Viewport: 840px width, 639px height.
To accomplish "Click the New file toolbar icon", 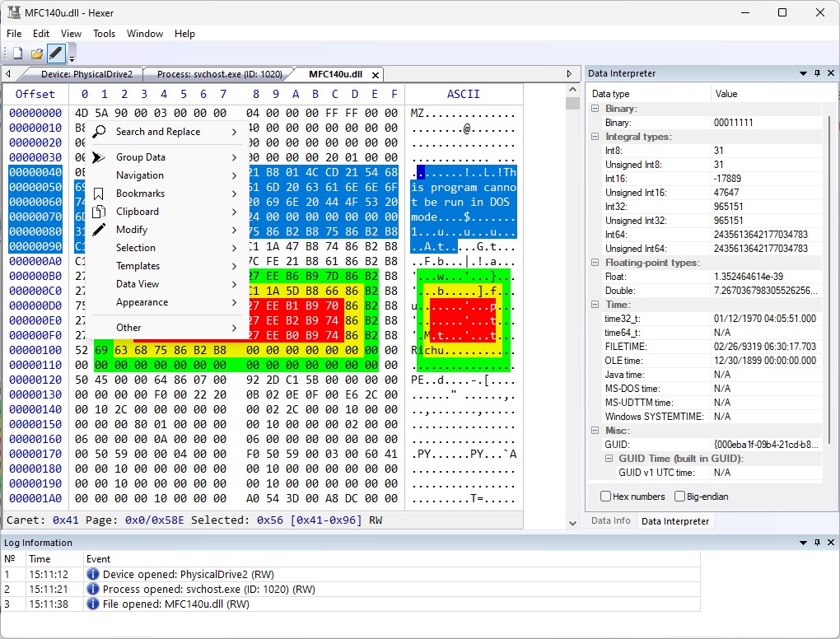I will [17, 53].
